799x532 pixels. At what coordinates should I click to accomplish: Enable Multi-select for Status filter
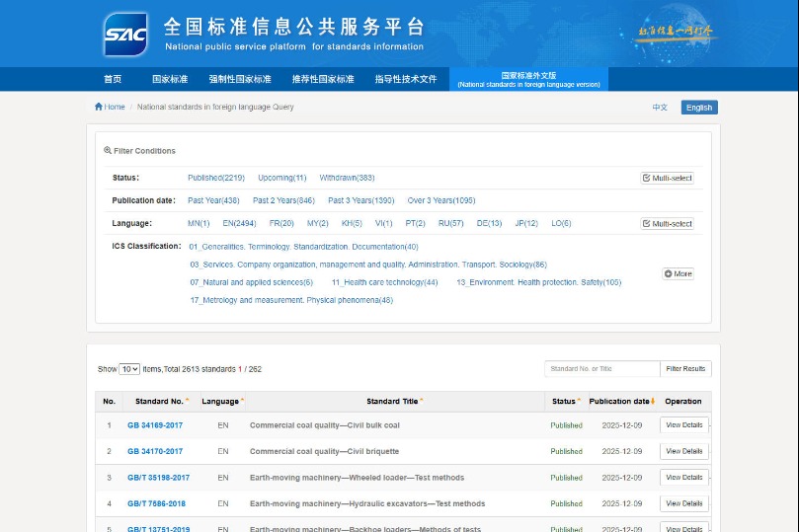[x=668, y=178]
